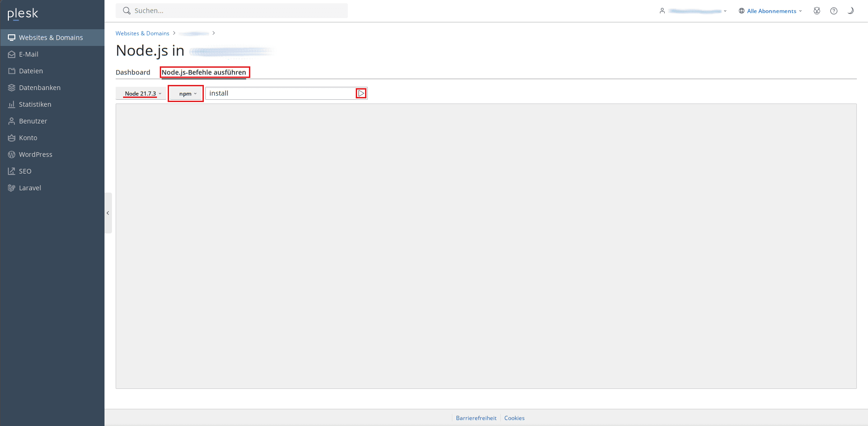This screenshot has height=426, width=868.
Task: Click the blurred domain breadcrumb link
Action: pos(194,33)
